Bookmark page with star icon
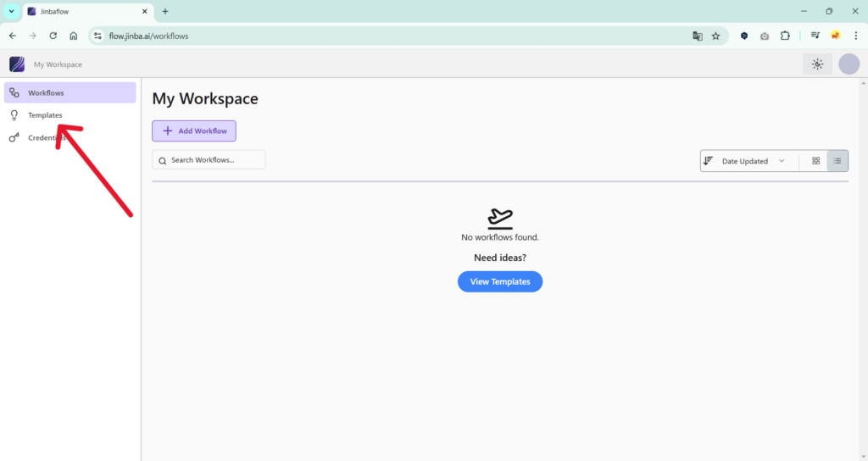The height and width of the screenshot is (461, 868). (x=715, y=36)
